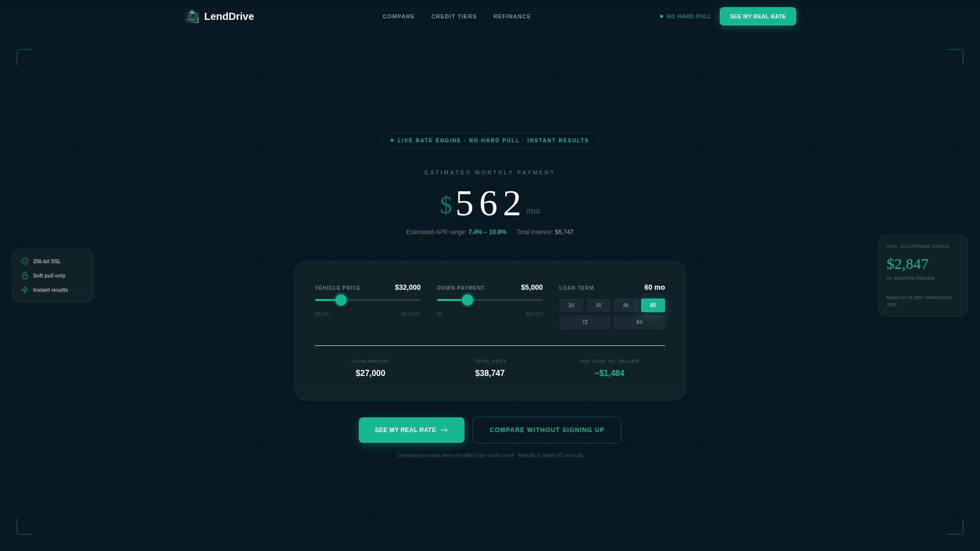Click the APR range 7.4% – 10.9%
Viewport: 980px width, 551px height.
pos(487,232)
